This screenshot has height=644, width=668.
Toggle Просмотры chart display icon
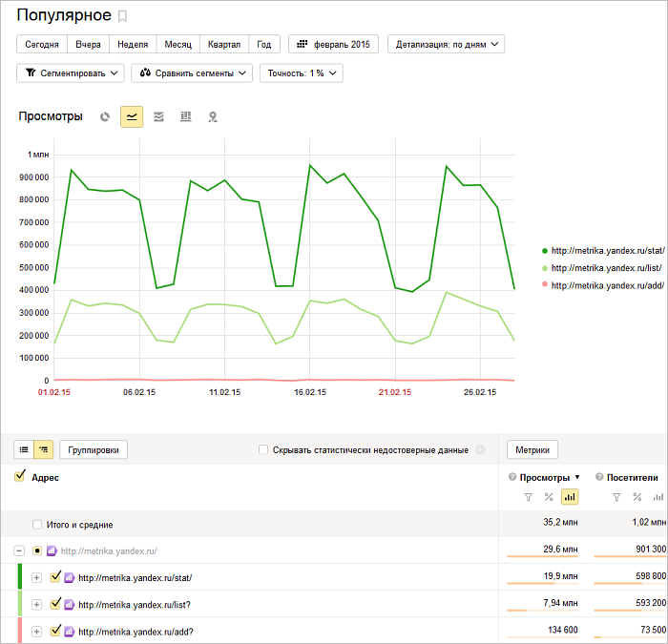[570, 497]
